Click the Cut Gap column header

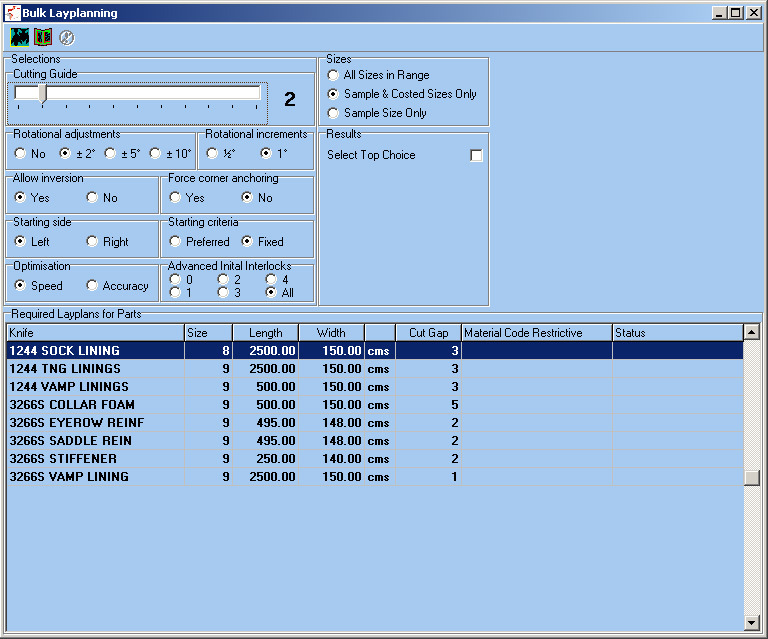click(x=429, y=332)
